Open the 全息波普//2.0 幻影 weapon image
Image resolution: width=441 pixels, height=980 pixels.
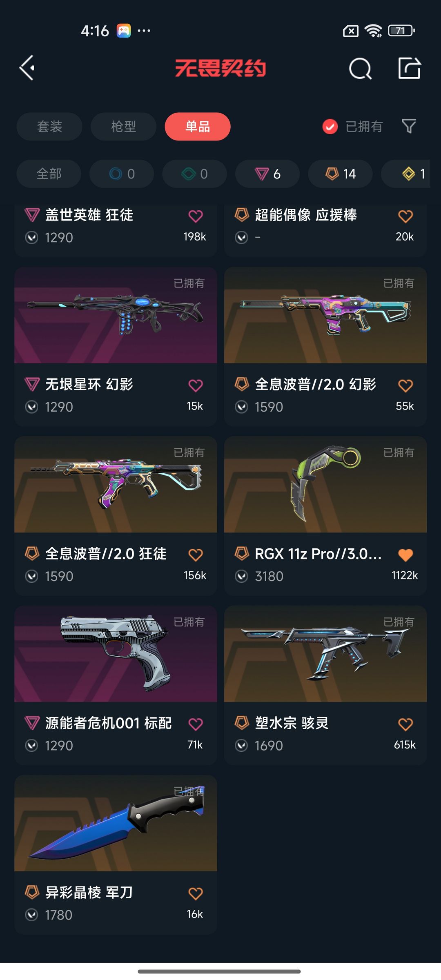coord(325,315)
